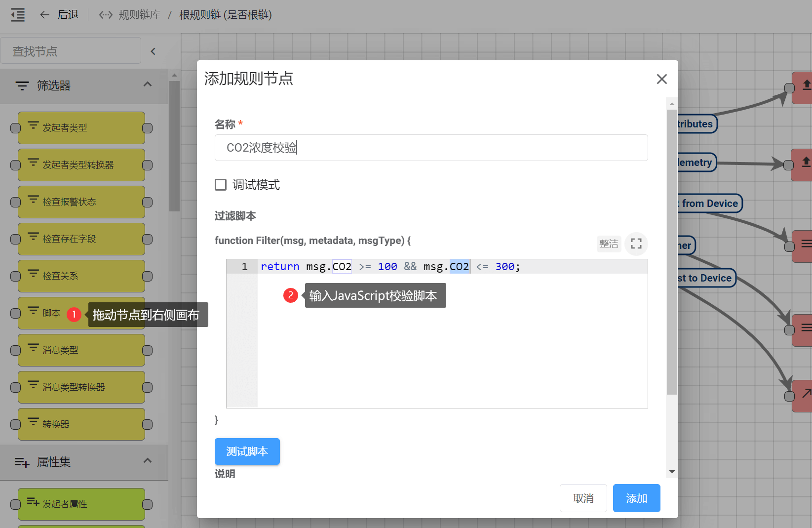Open 规则链库 breadcrumb link
Viewport: 812px width, 528px height.
click(x=130, y=15)
